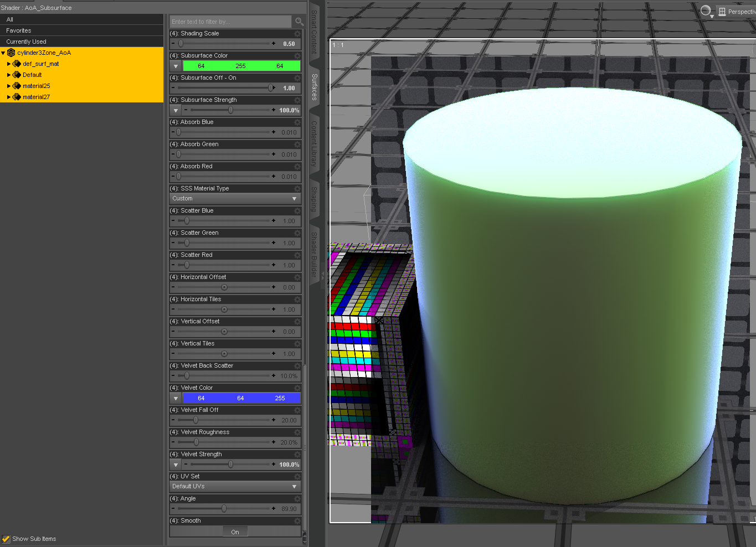Click the filter text input field
This screenshot has width=756, height=547.
230,22
